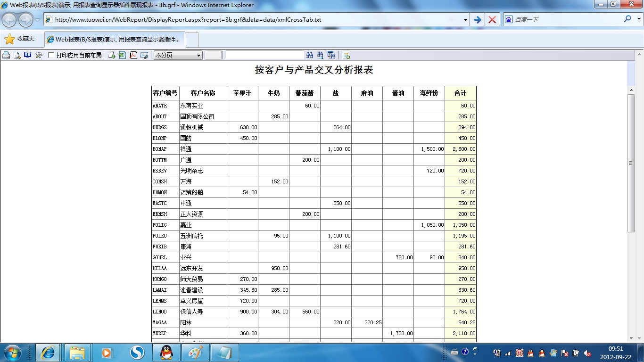The image size is (644, 362).
Task: Open the address bar URL history dropdown
Action: 465,20
